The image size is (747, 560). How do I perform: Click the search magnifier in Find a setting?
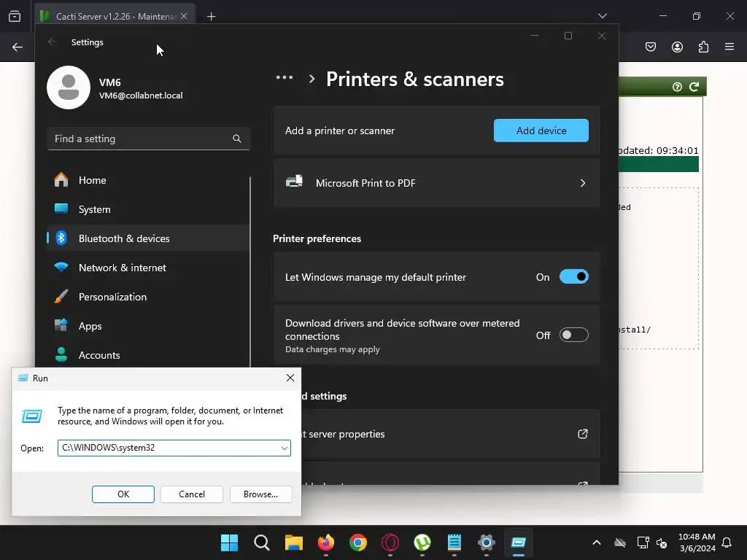(x=237, y=139)
